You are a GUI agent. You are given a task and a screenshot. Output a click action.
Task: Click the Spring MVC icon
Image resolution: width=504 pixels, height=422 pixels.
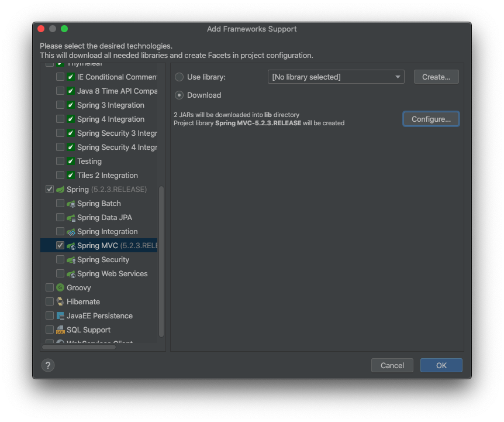(x=71, y=246)
